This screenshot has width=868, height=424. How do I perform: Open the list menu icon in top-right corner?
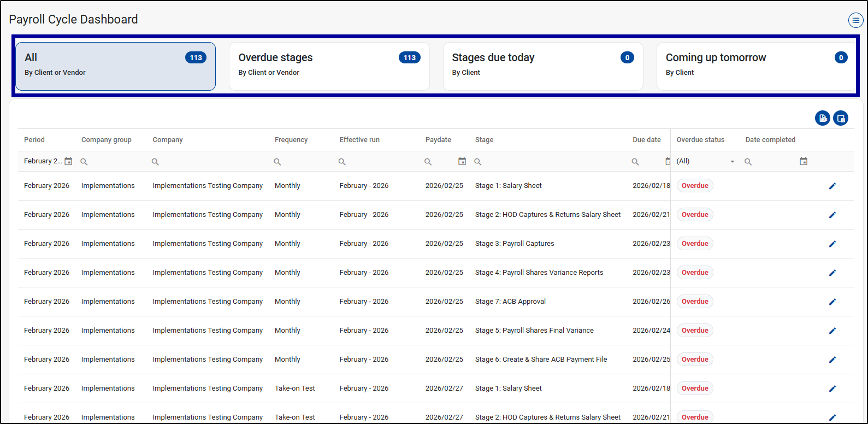[x=855, y=20]
